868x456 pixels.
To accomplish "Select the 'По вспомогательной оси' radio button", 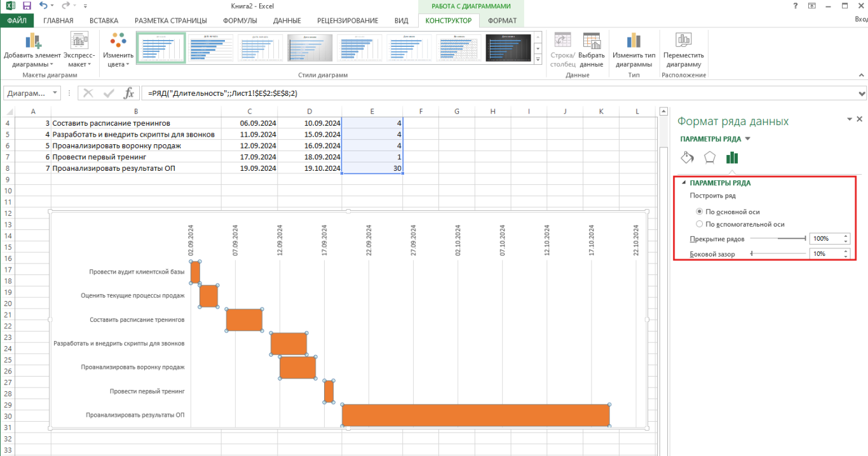I will pyautogui.click(x=700, y=224).
